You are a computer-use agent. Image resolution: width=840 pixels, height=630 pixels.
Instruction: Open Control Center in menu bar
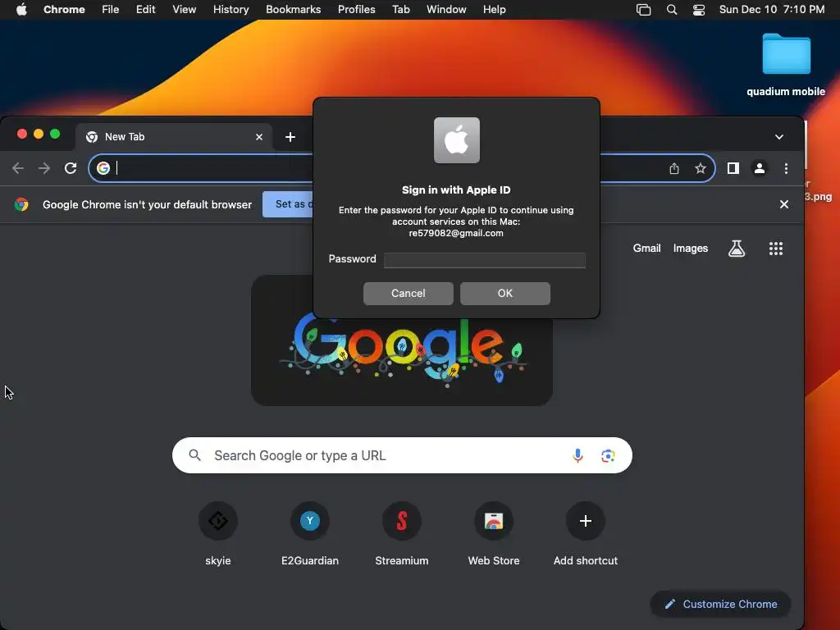pyautogui.click(x=699, y=10)
